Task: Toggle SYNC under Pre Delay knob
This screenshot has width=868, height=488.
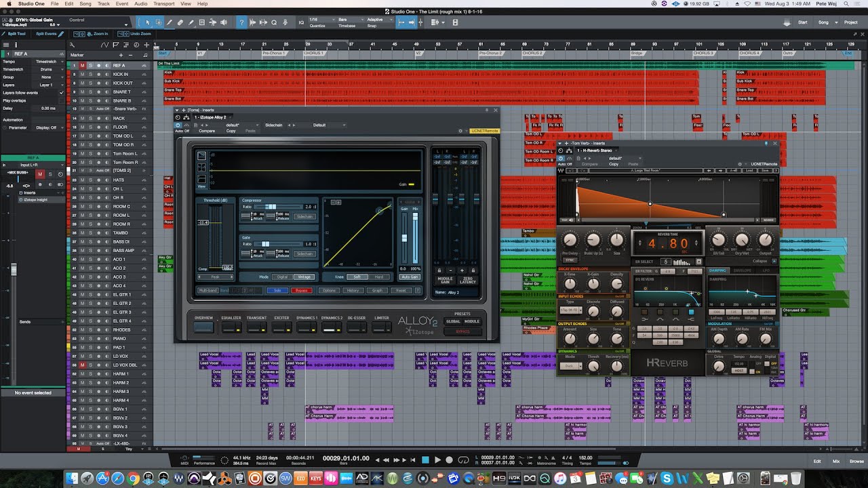Action: click(x=570, y=260)
